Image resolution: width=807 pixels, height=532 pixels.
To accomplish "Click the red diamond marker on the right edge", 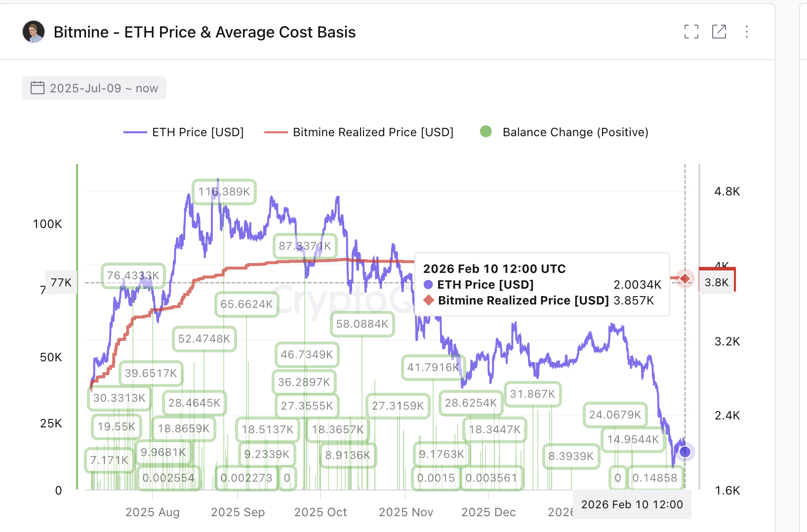I will click(x=685, y=279).
